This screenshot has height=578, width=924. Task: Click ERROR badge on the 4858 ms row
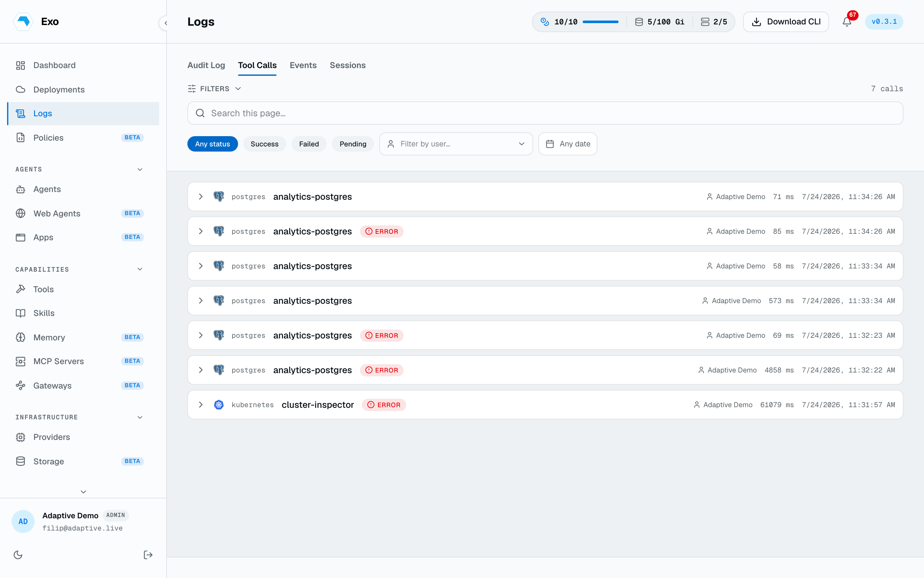tap(381, 370)
